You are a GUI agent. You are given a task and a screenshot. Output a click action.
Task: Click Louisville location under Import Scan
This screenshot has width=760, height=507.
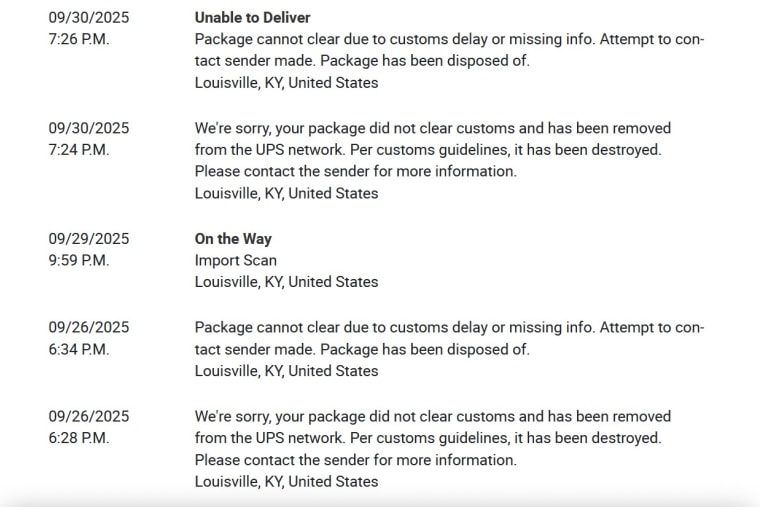point(286,282)
